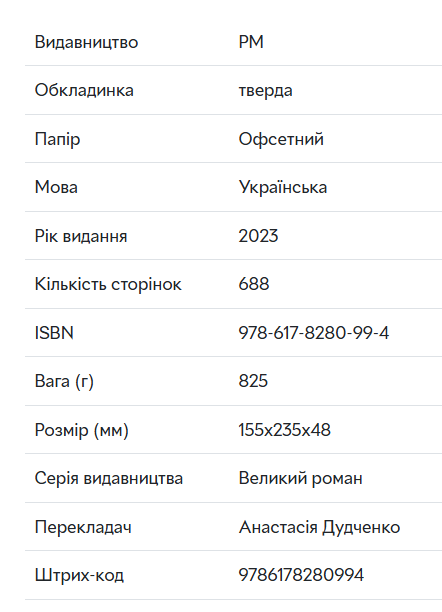
Task: Select the barcode value 9786178280994
Action: [301, 575]
